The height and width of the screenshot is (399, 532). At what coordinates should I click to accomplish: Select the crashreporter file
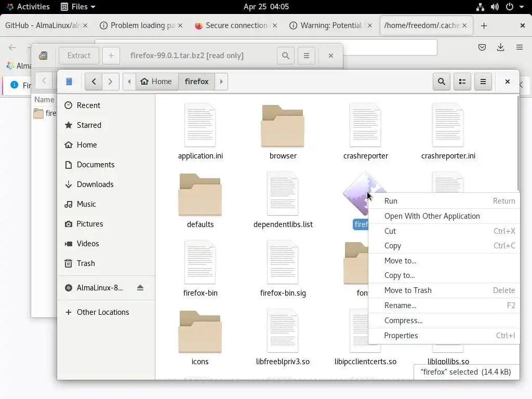coord(365,131)
